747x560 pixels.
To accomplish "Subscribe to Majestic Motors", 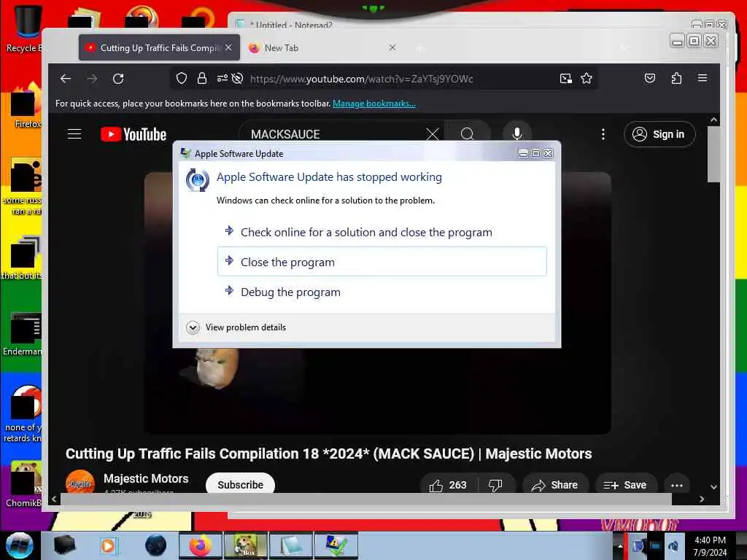I will [240, 484].
